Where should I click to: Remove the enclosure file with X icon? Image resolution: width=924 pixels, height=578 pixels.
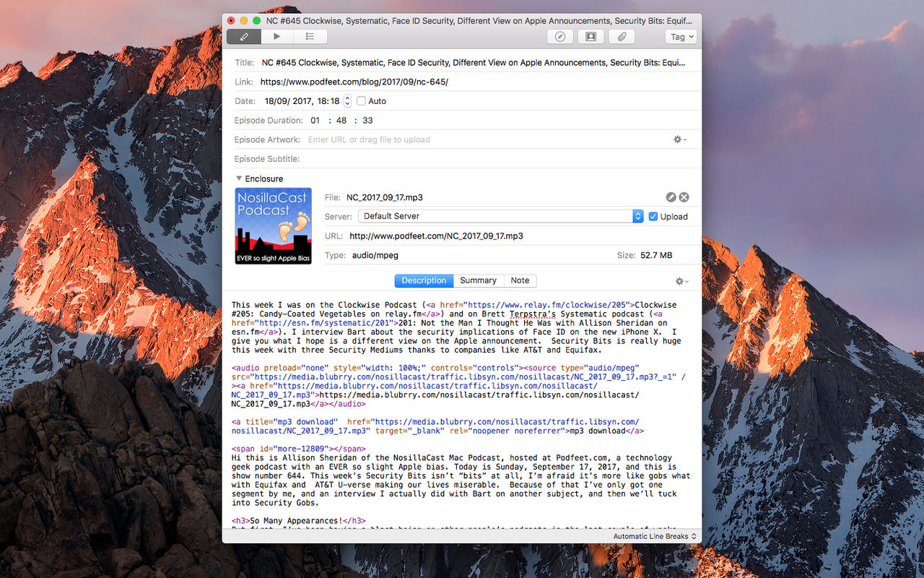click(684, 197)
